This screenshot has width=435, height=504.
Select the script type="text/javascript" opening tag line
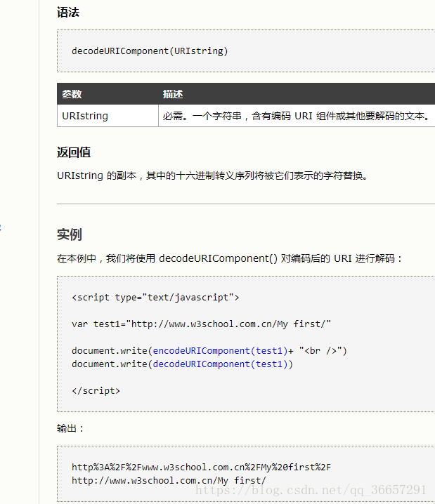pos(155,298)
